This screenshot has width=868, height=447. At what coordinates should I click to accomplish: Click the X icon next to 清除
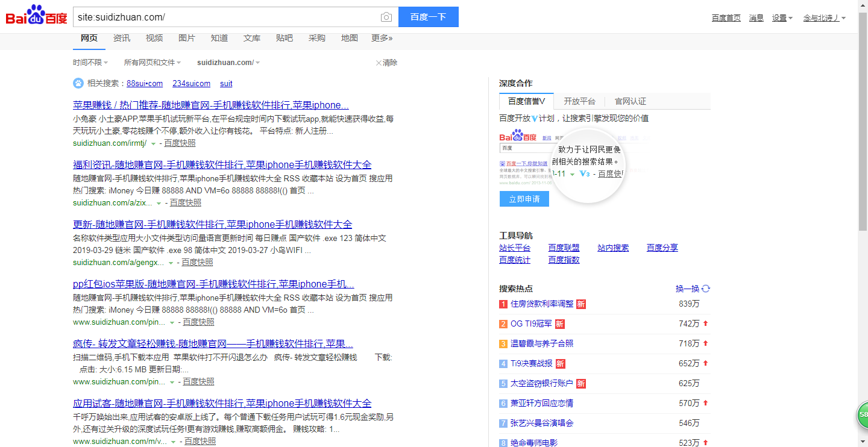(379, 63)
